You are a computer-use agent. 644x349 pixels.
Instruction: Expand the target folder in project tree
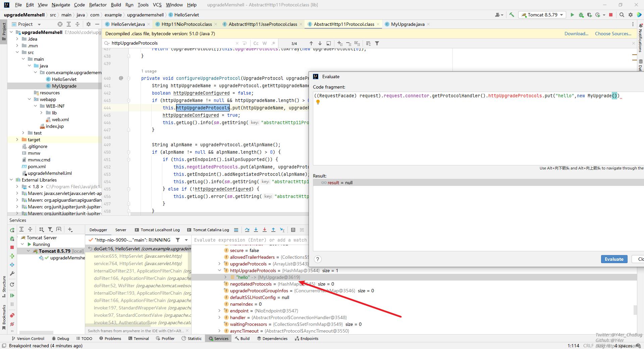(x=17, y=140)
